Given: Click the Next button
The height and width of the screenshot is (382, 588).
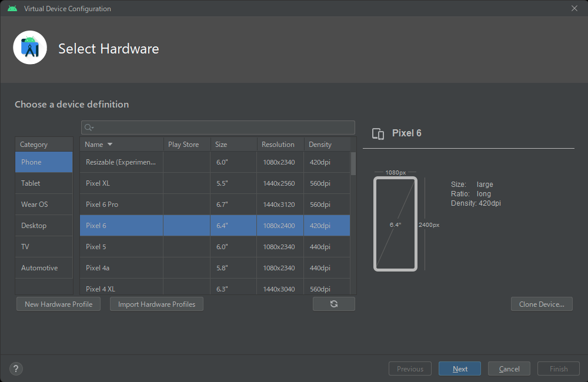Looking at the screenshot, I should [x=460, y=369].
